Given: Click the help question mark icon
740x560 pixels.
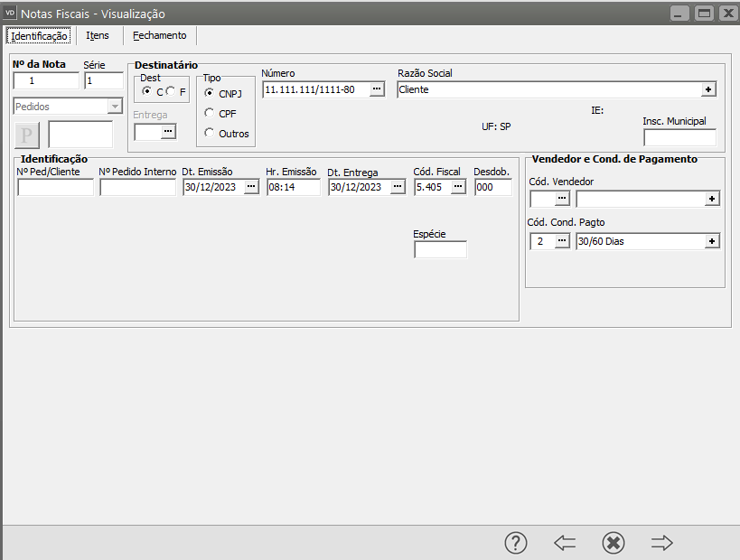Looking at the screenshot, I should point(515,543).
